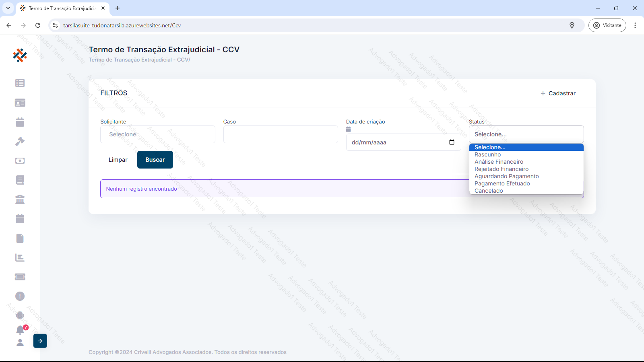Image resolution: width=644 pixels, height=362 pixels.
Task: Open the Solicitante dropdown
Action: tap(157, 134)
